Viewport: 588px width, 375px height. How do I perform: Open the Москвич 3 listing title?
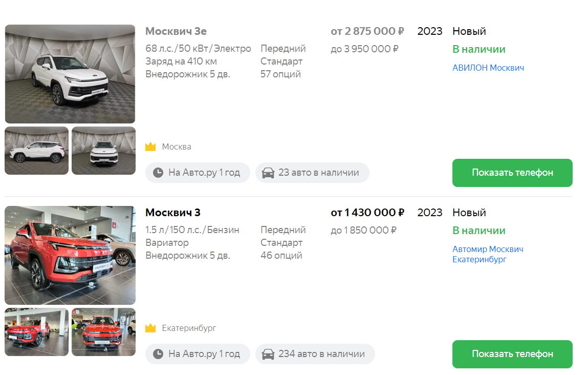173,213
